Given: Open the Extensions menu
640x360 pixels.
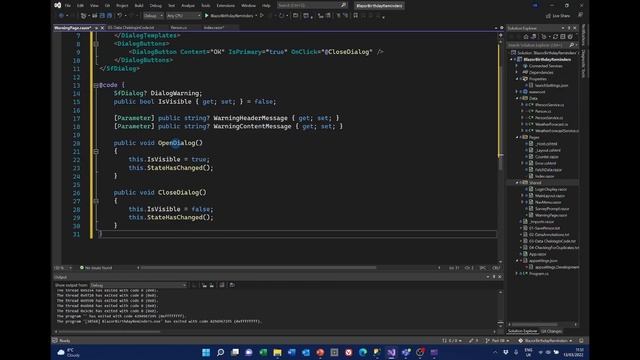Looking at the screenshot, I should [225, 6].
